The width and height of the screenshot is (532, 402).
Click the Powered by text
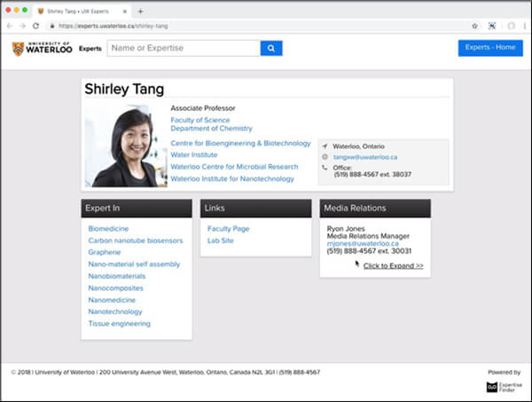[505, 372]
